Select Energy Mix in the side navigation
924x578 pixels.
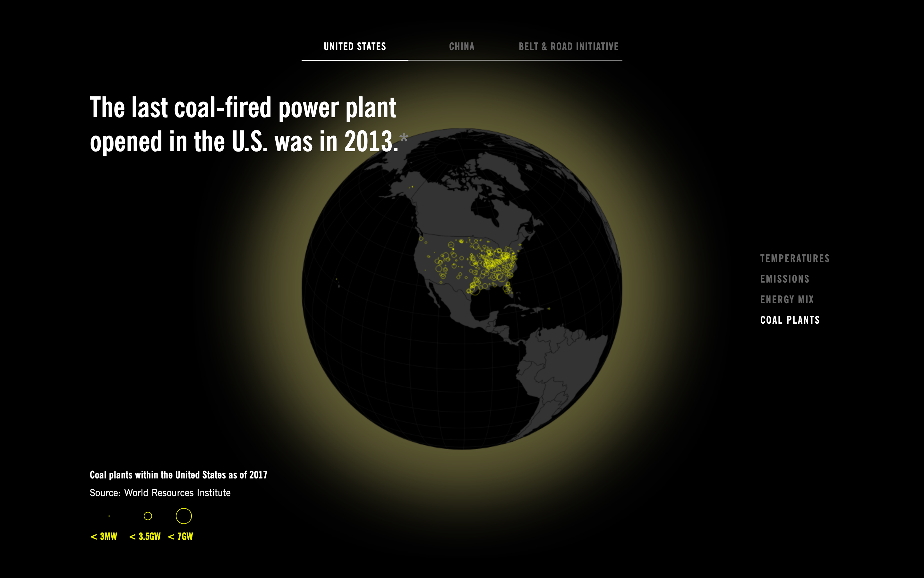pyautogui.click(x=787, y=299)
